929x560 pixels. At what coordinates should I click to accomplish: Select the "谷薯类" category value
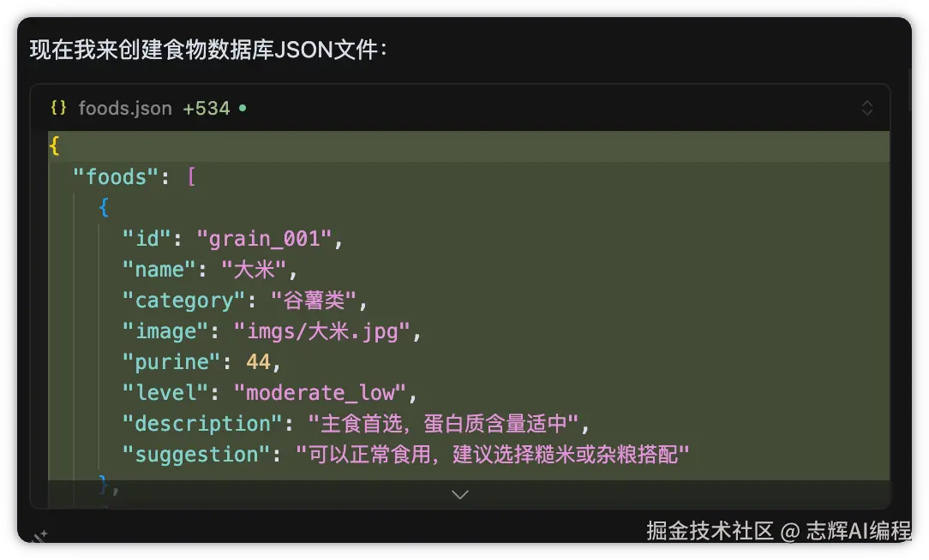(313, 301)
